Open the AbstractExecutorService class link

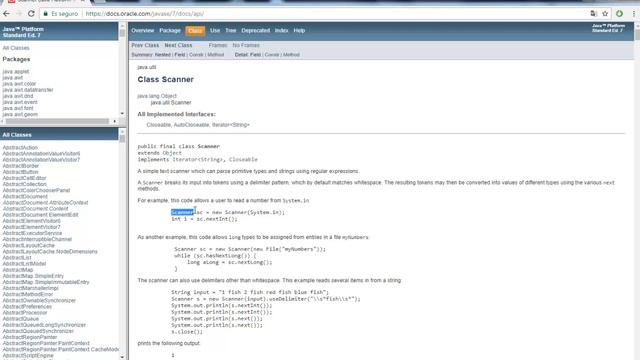coord(32,233)
